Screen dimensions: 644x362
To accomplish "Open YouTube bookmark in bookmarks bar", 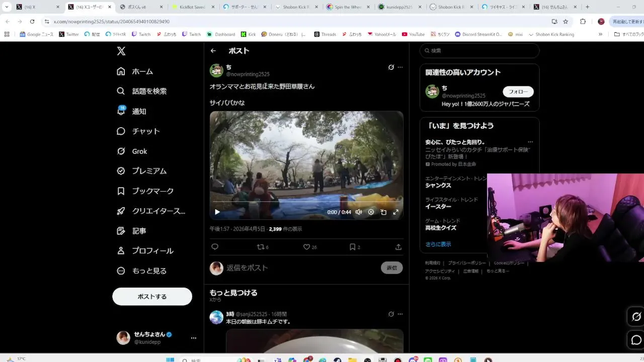I will [x=413, y=34].
